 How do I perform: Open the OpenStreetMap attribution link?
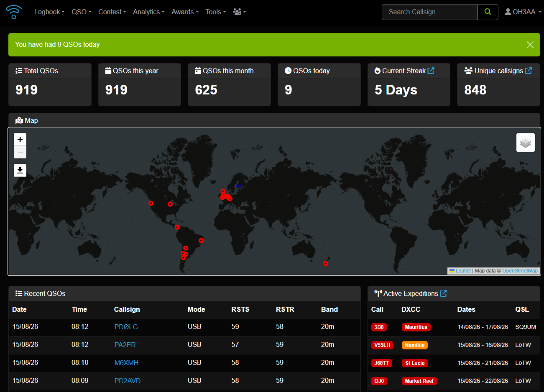[520, 271]
